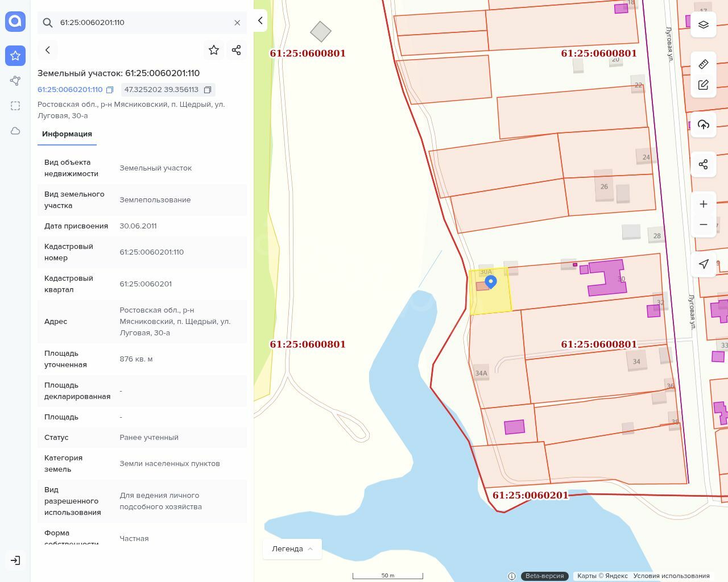Open the Условия использования link
The width and height of the screenshot is (728, 582).
click(671, 576)
